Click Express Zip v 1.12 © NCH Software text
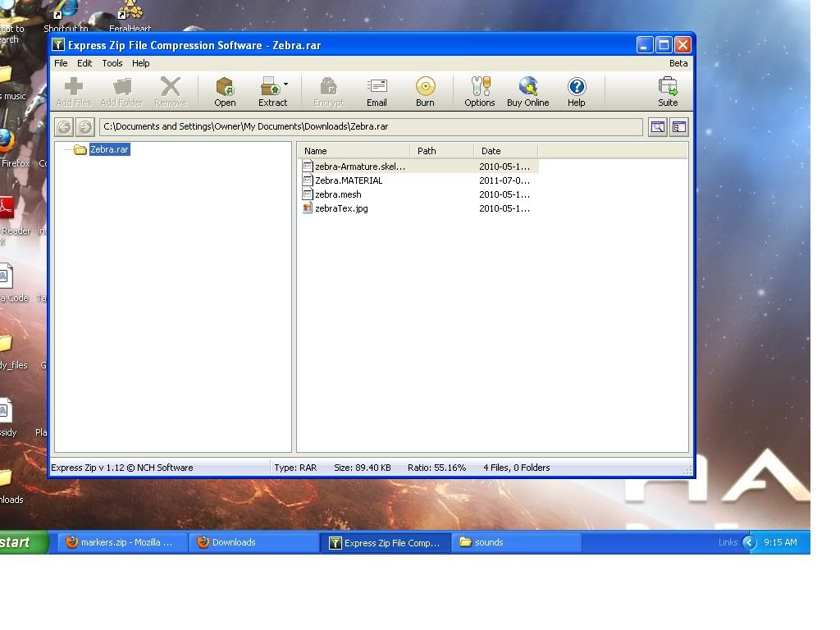This screenshot has width=840, height=630. [122, 468]
